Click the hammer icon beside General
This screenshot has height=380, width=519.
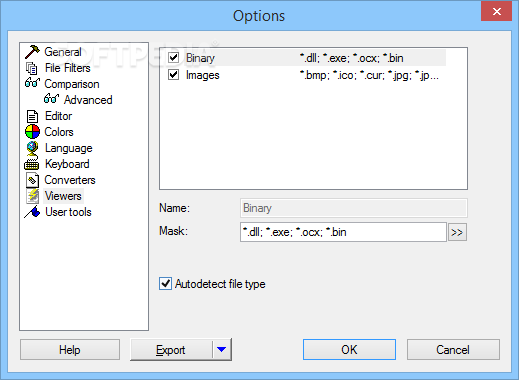point(32,52)
